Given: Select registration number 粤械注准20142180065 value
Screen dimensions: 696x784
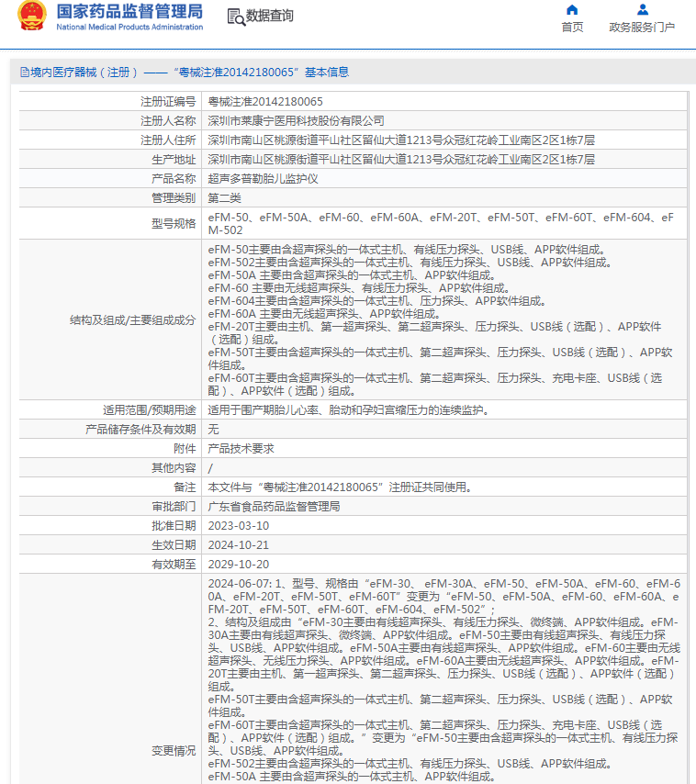Looking at the screenshot, I should tap(265, 102).
